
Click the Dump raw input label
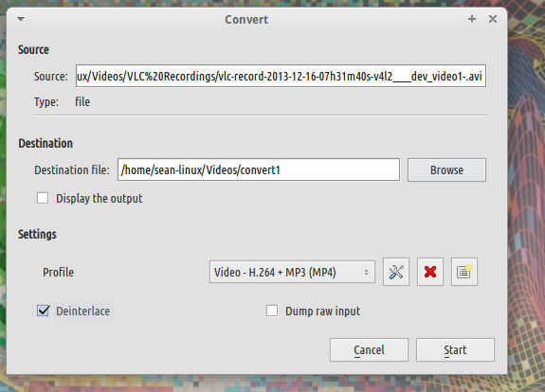[x=323, y=312]
